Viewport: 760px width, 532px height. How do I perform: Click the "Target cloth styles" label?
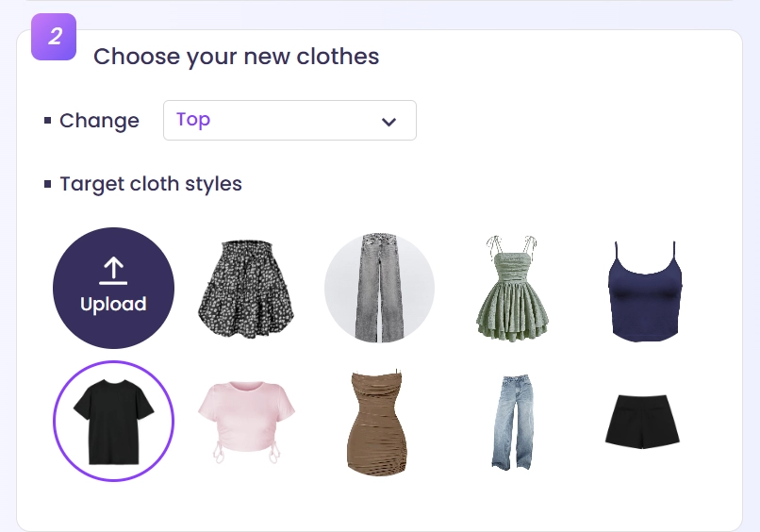[151, 184]
